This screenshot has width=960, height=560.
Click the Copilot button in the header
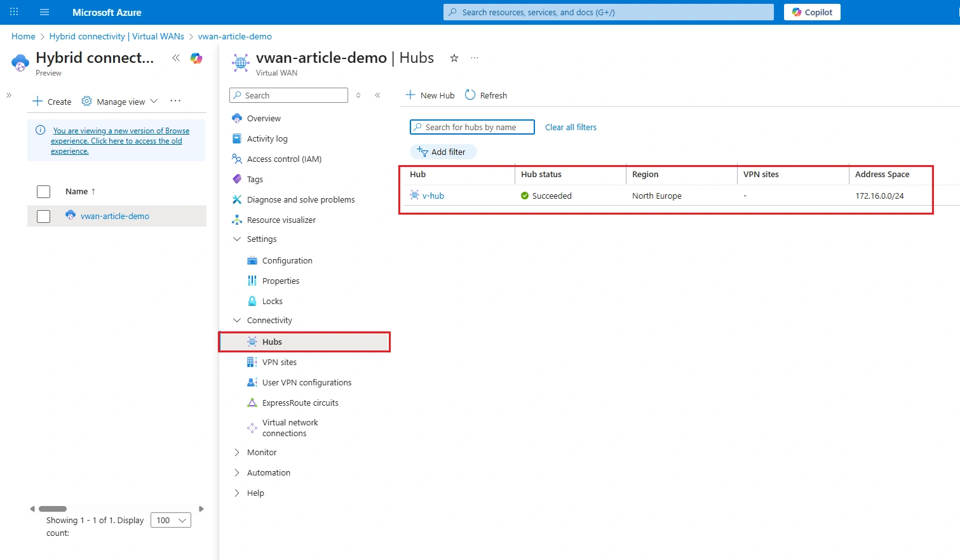pyautogui.click(x=812, y=12)
